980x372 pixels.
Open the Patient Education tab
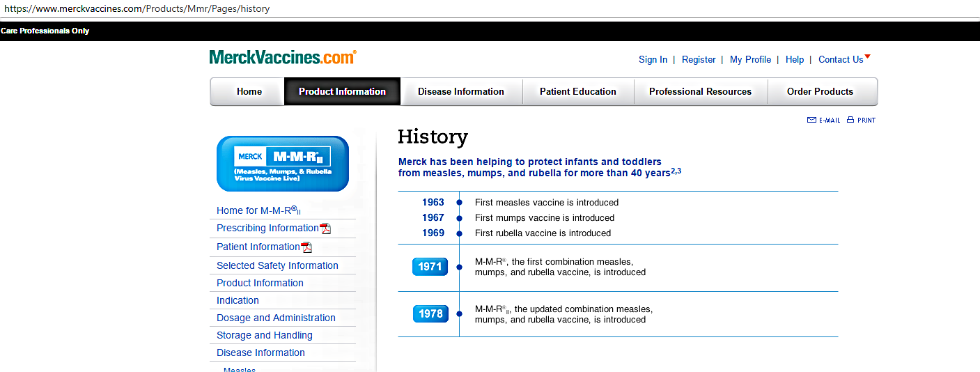coord(578,91)
